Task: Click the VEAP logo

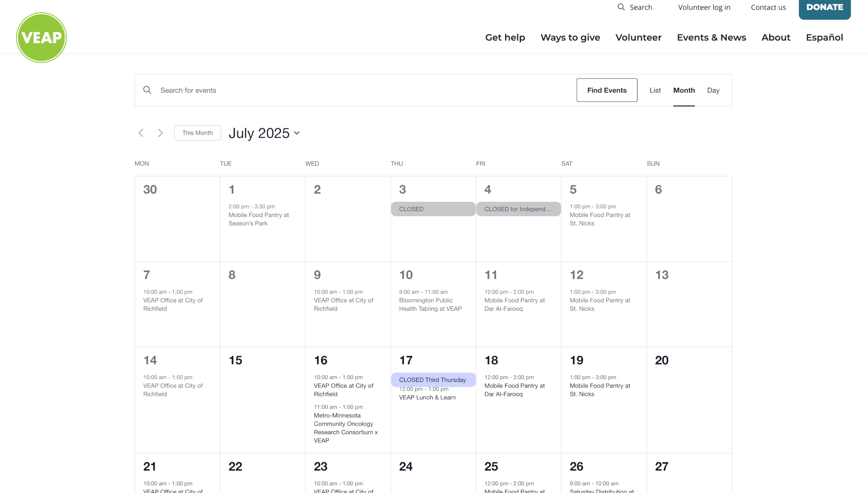Action: pyautogui.click(x=41, y=37)
